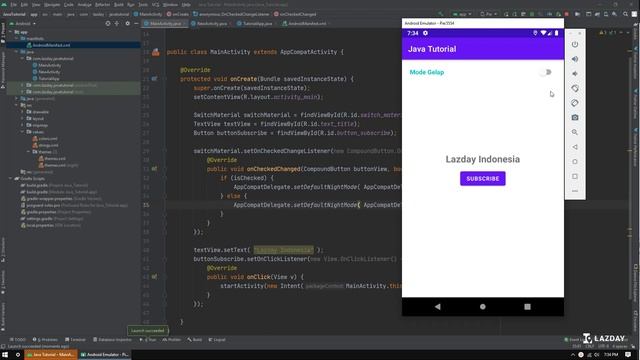
Task: Open the Refactor menu
Action: pos(102,4)
